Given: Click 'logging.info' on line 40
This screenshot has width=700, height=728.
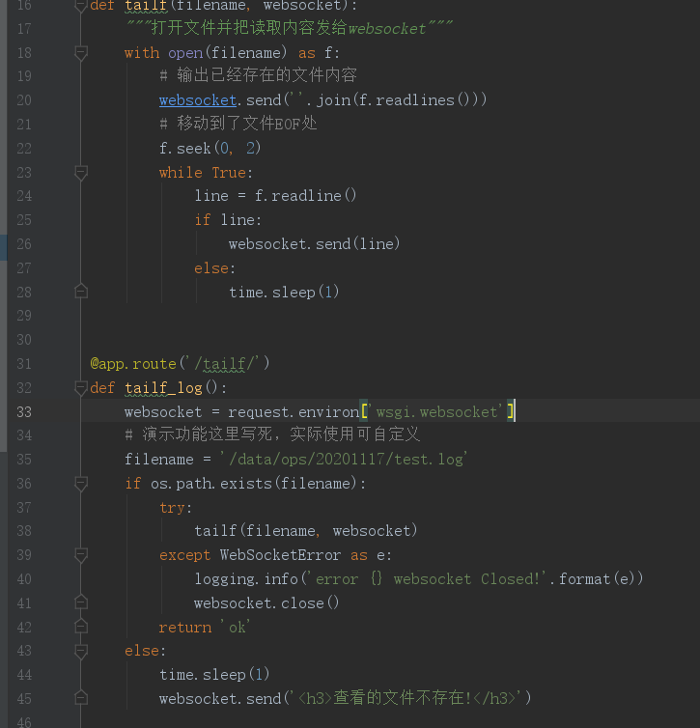Looking at the screenshot, I should click(246, 579).
